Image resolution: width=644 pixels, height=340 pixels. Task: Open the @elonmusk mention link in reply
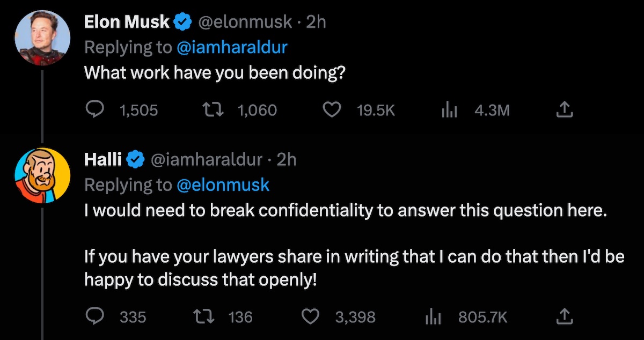(223, 185)
